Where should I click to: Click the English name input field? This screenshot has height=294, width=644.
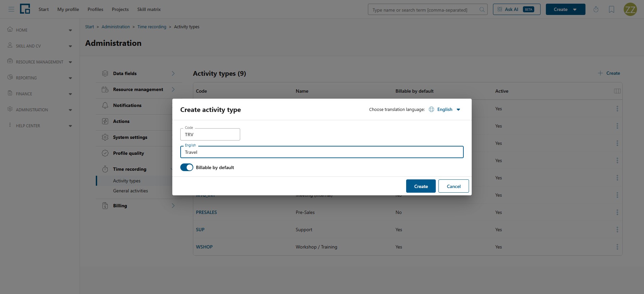click(322, 152)
